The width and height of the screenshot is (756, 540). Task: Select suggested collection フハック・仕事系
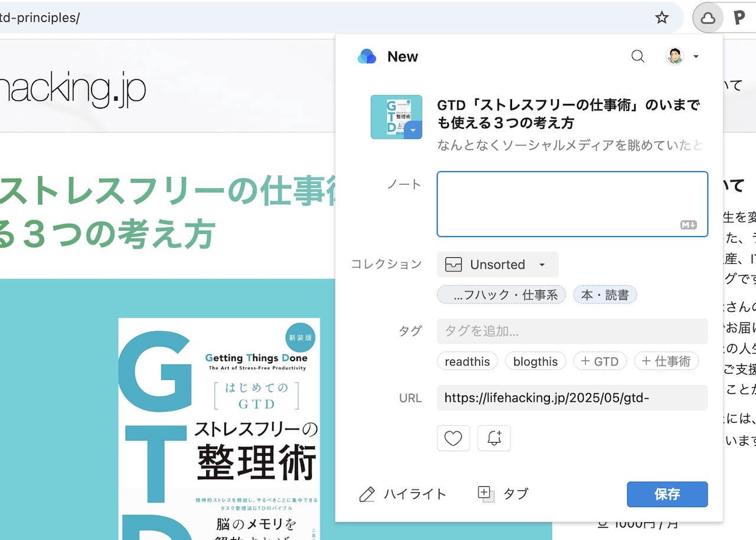pos(501,295)
